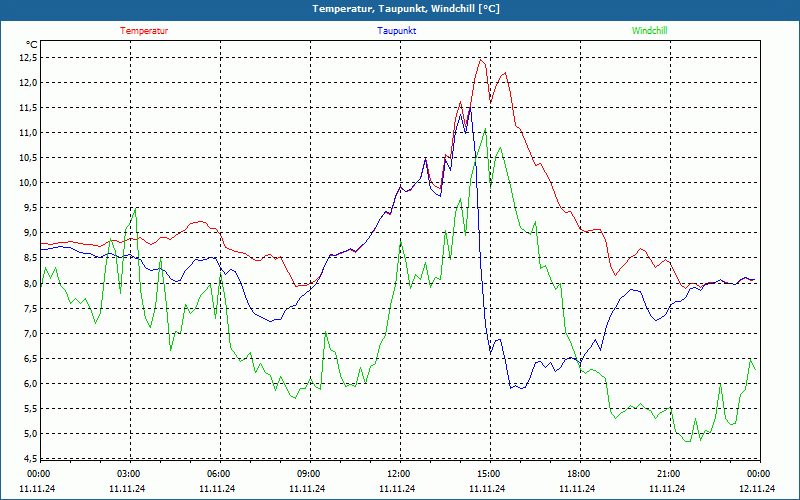Image resolution: width=800 pixels, height=500 pixels.
Task: Click the blue Taupunkt legend label
Action: click(x=397, y=31)
